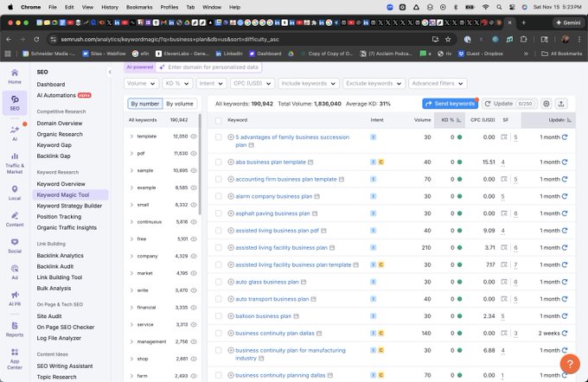Reload the browser page
Image resolution: width=588 pixels, height=382 pixels.
tap(36, 40)
